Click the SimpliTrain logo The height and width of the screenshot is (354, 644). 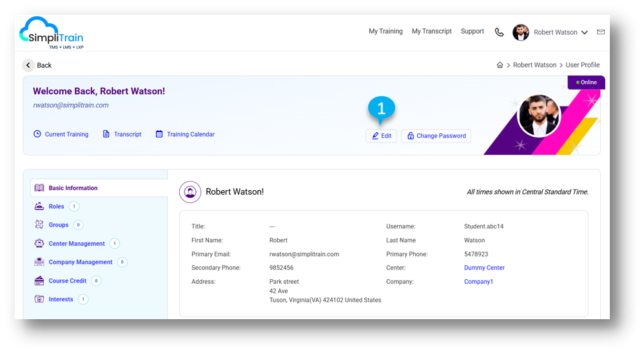pos(52,32)
